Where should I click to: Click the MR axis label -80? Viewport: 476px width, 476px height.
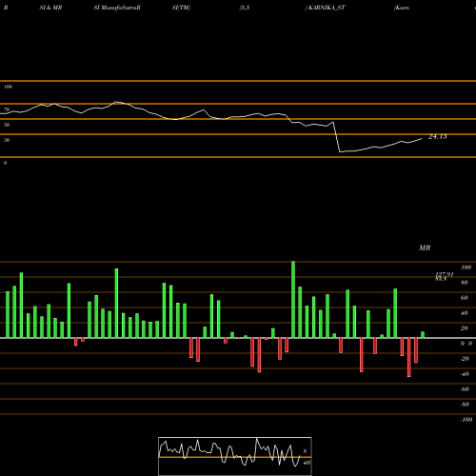click(465, 405)
